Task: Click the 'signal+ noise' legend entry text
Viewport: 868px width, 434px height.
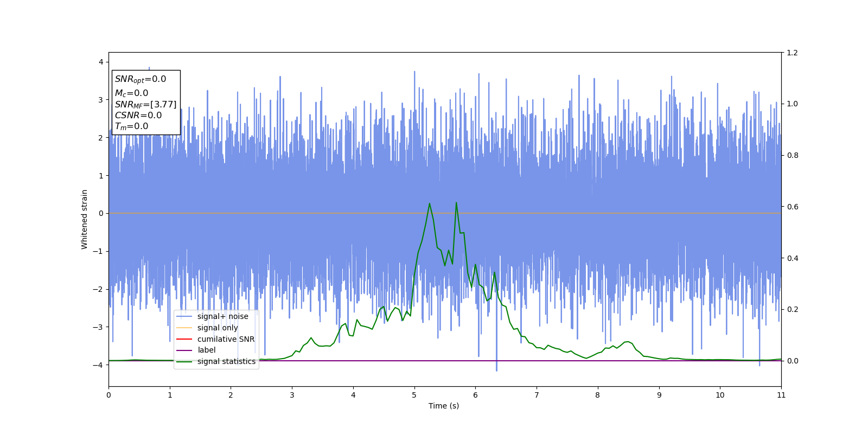Action: [222, 316]
